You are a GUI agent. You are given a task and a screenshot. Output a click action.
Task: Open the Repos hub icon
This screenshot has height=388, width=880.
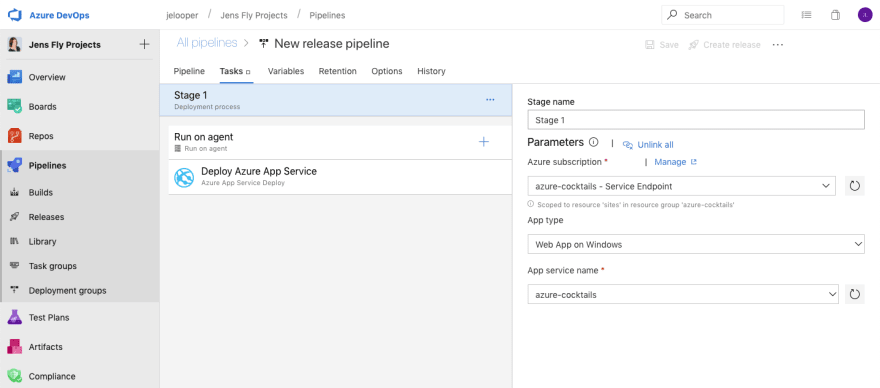tap(14, 136)
